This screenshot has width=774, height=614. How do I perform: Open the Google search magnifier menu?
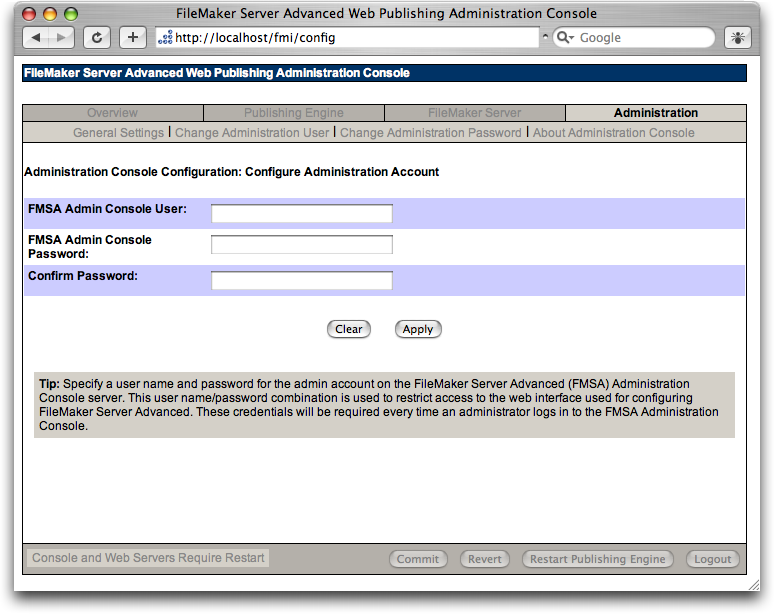click(565, 38)
